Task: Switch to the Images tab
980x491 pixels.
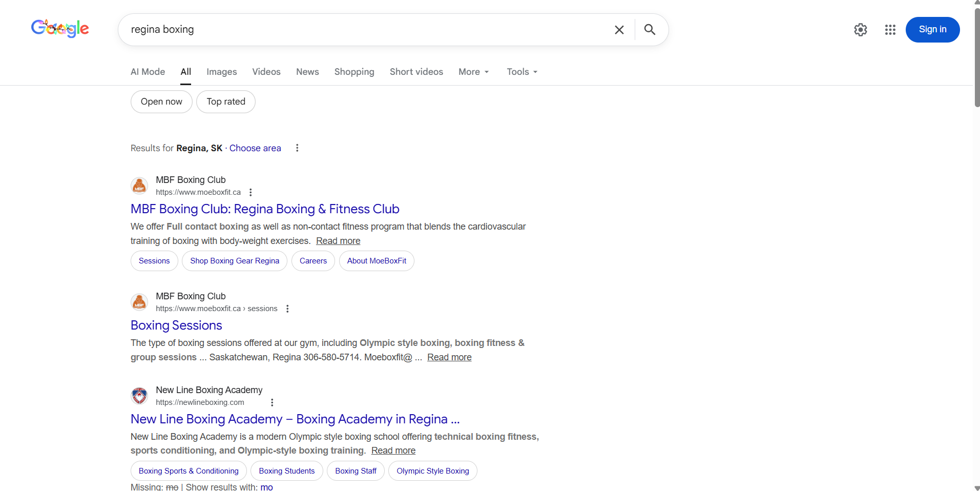Action: pyautogui.click(x=222, y=72)
